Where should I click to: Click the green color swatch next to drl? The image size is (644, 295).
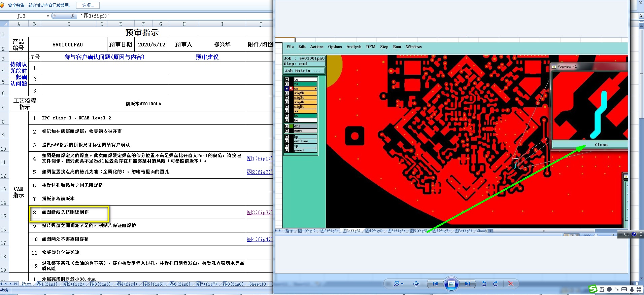[292, 126]
